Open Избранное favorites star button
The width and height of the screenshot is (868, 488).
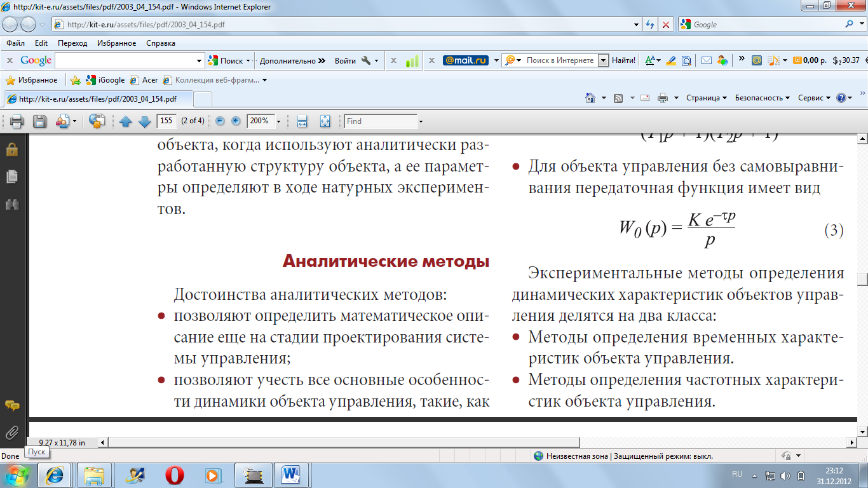pos(32,80)
